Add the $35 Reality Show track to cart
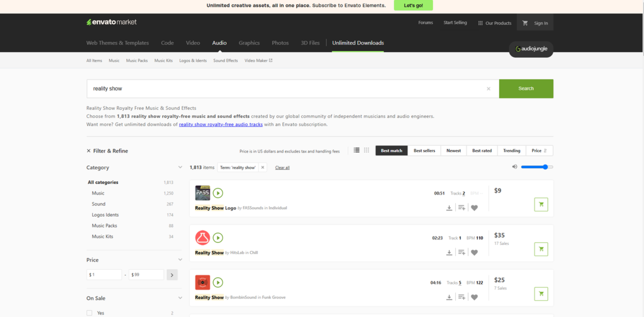Viewport: 644px width, 317px height. pyautogui.click(x=541, y=249)
